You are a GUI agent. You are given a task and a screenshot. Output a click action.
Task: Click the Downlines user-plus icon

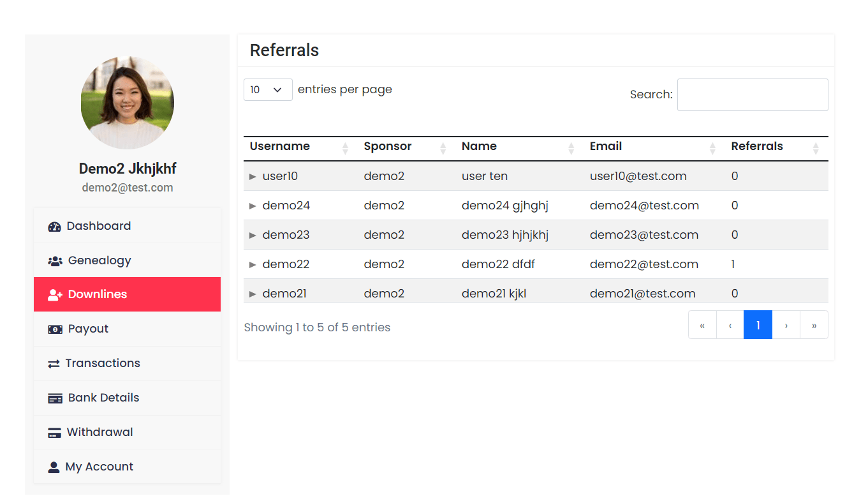tap(55, 295)
